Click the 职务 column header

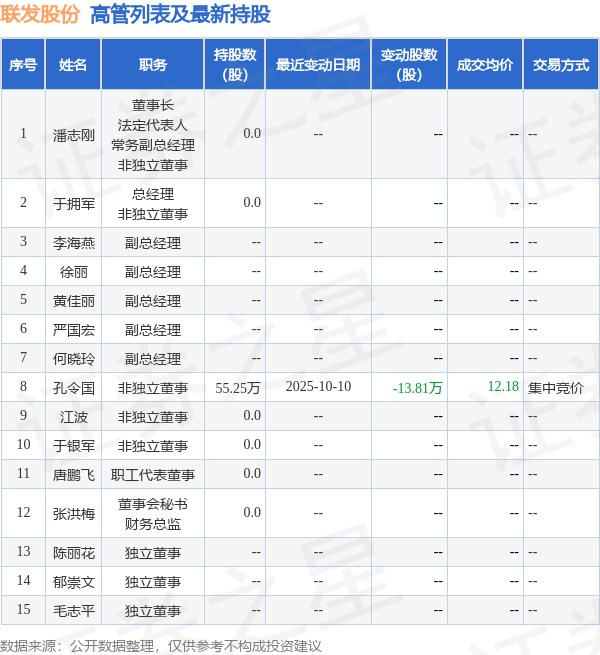pos(153,65)
